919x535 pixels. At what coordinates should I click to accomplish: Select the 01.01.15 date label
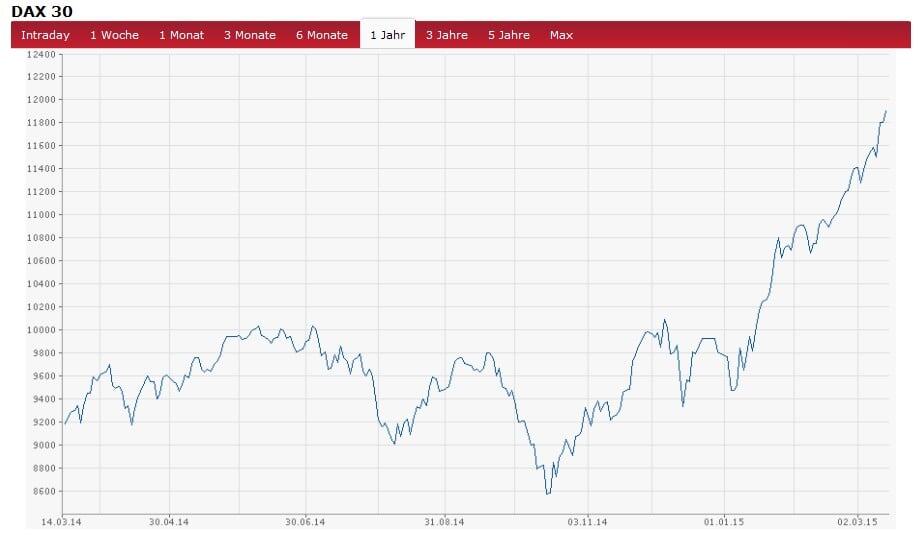pyautogui.click(x=723, y=521)
